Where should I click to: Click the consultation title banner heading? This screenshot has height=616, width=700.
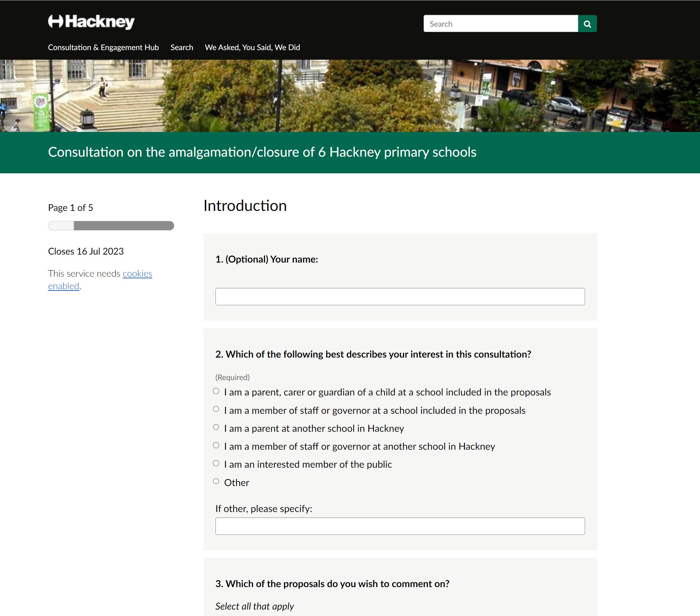(x=262, y=152)
